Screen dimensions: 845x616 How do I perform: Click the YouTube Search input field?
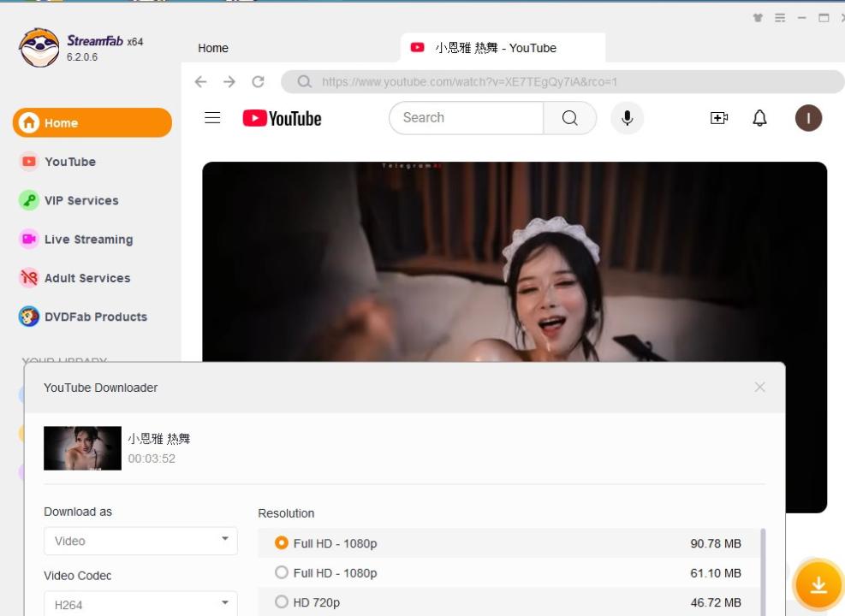(x=467, y=118)
